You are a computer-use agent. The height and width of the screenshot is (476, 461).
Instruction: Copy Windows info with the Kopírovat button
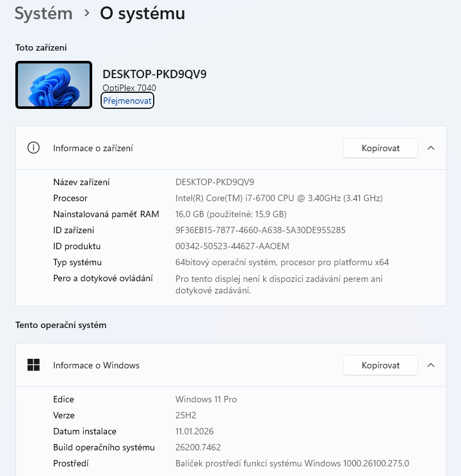[x=380, y=365]
